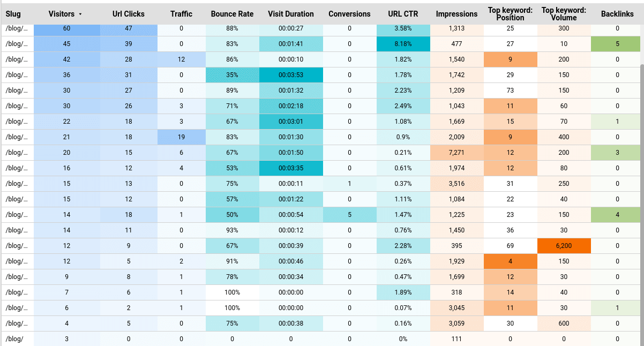Click the orange position cell showing 4
Viewport: 644px width, 346px height.
tap(510, 261)
